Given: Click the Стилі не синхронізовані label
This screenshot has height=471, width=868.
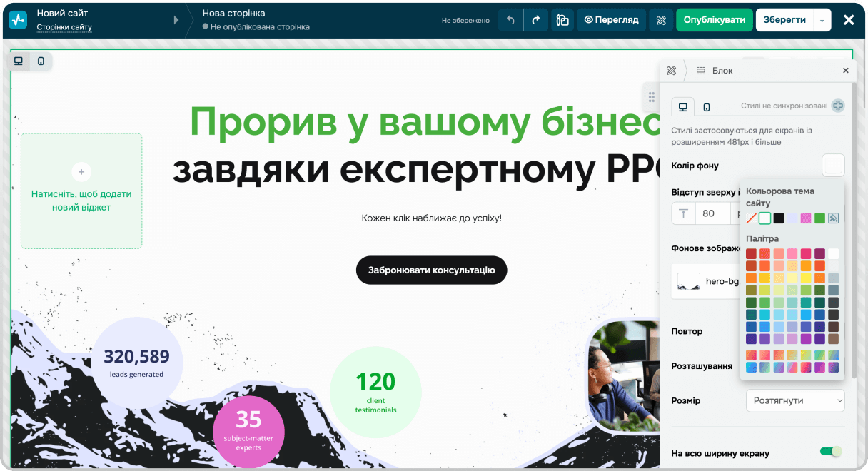Looking at the screenshot, I should coord(784,106).
